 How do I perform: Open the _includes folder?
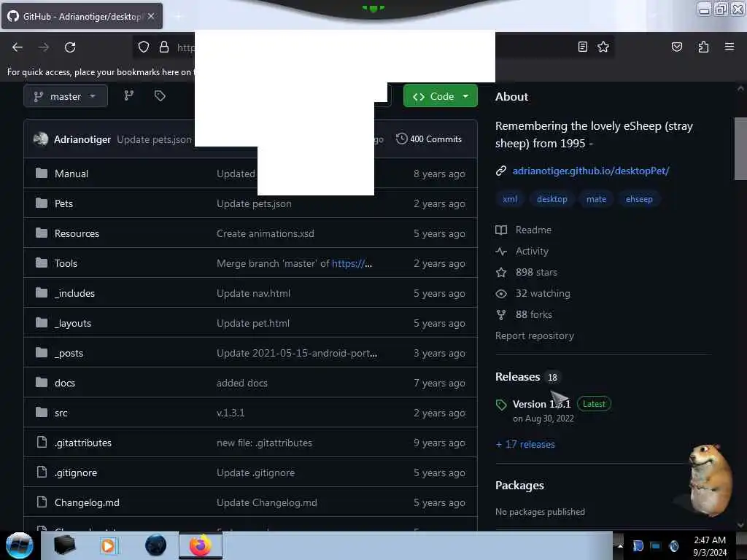point(75,293)
